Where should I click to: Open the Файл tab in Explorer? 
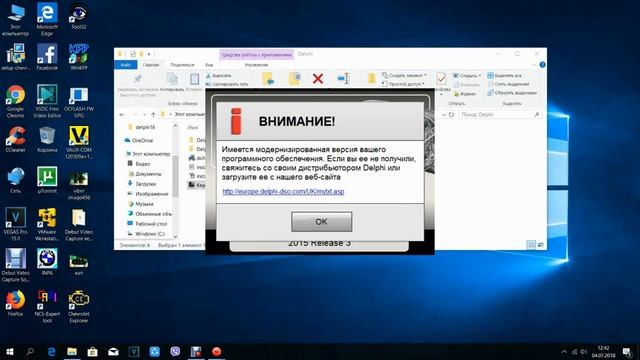tap(126, 65)
